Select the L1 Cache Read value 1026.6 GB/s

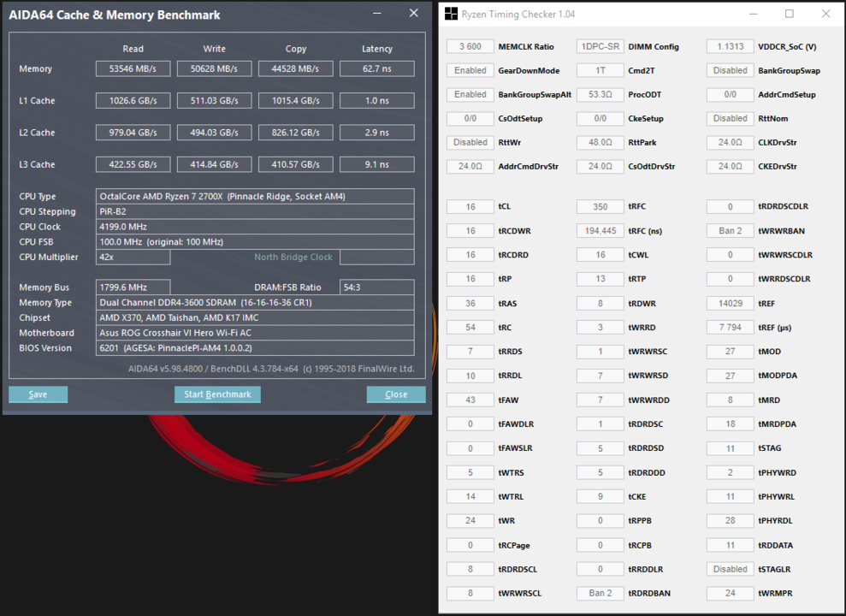[x=133, y=100]
